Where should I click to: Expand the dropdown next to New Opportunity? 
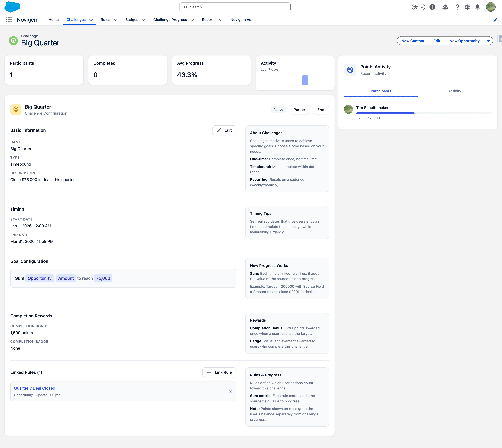(489, 41)
